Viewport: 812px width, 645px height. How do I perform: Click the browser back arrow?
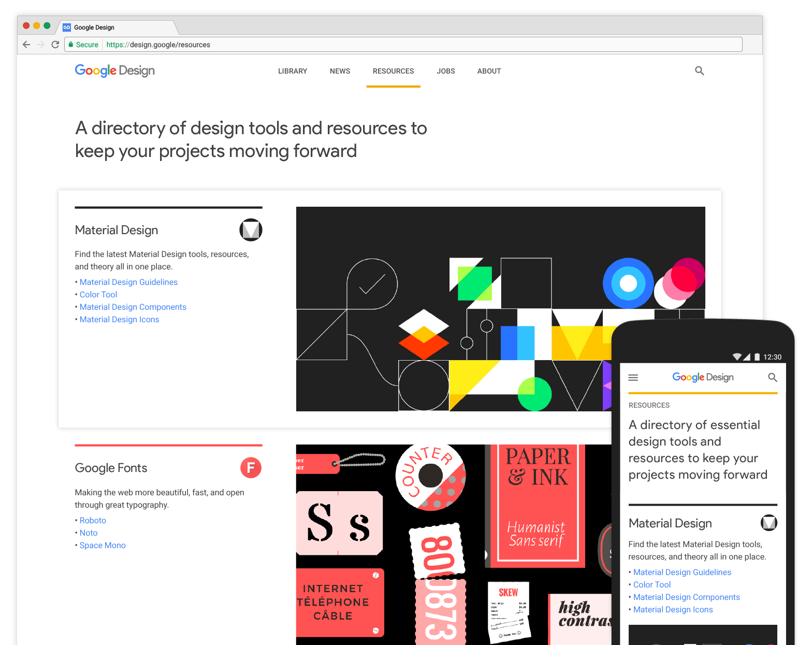27,45
